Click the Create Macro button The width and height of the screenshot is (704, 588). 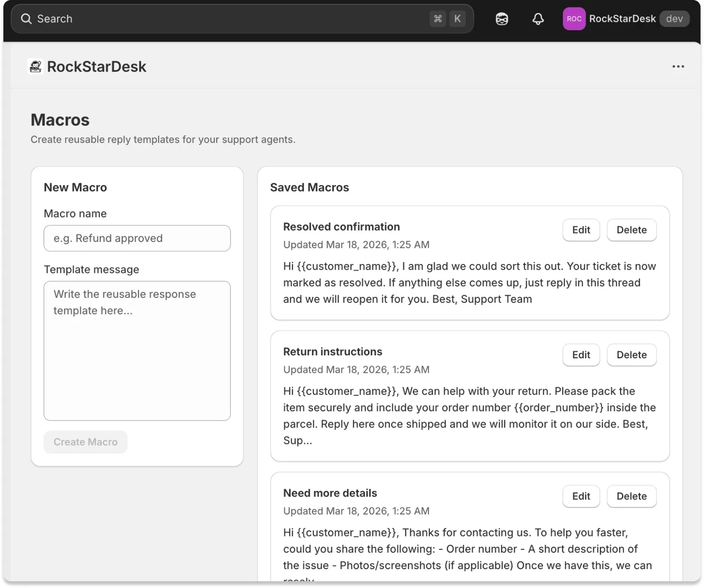pos(85,442)
